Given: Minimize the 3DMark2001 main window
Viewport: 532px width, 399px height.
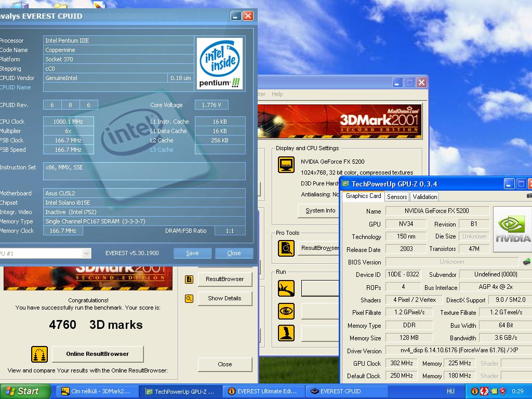Looking at the screenshot, I should coord(397,83).
